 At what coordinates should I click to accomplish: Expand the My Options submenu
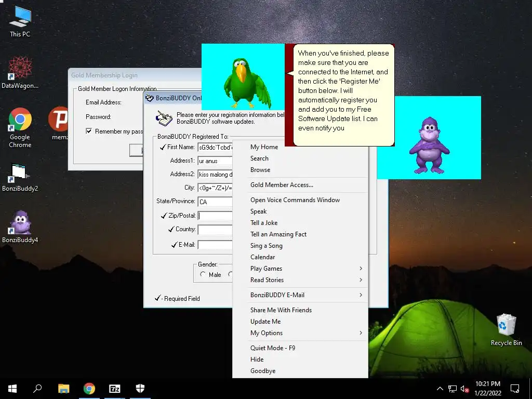coord(300,333)
